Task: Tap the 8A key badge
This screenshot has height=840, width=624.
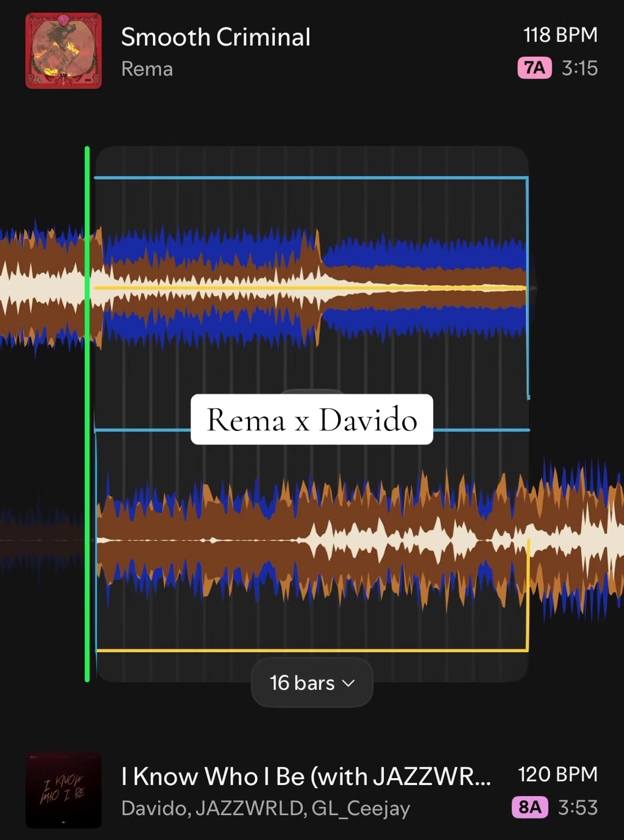Action: point(530,807)
